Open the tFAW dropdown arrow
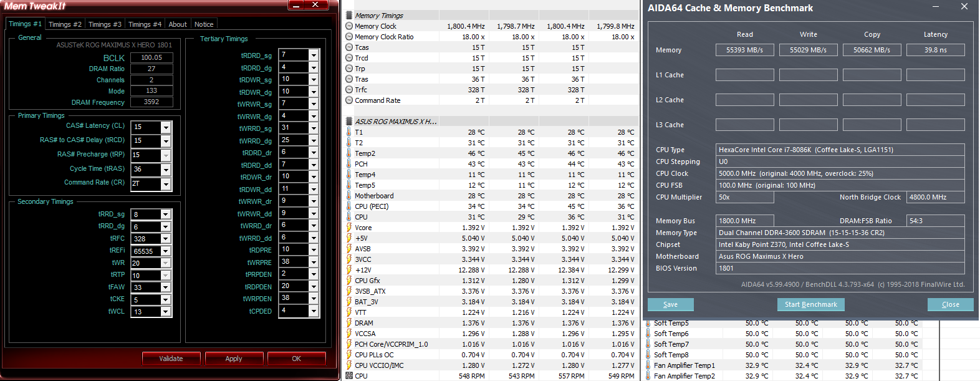Screen dimensions: 980x381 click(x=166, y=287)
